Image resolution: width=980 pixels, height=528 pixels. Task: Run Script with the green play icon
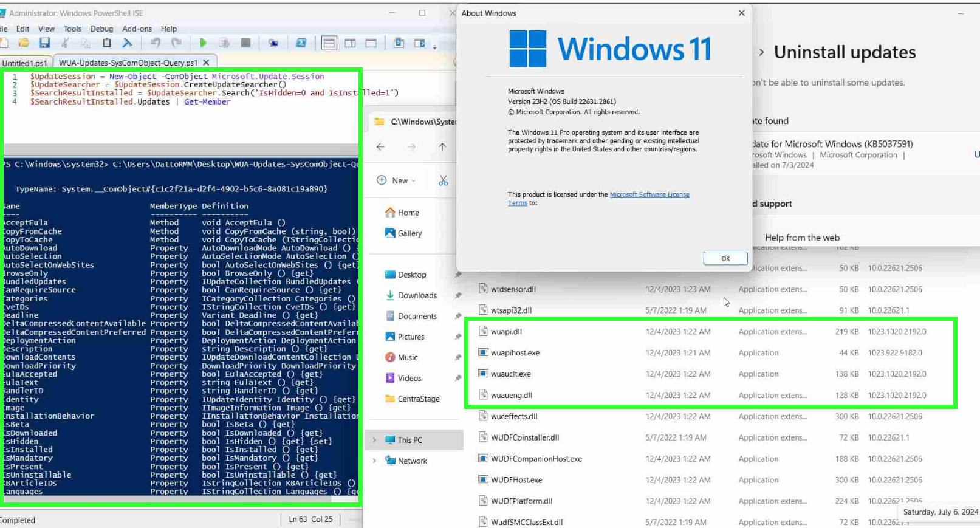coord(203,43)
